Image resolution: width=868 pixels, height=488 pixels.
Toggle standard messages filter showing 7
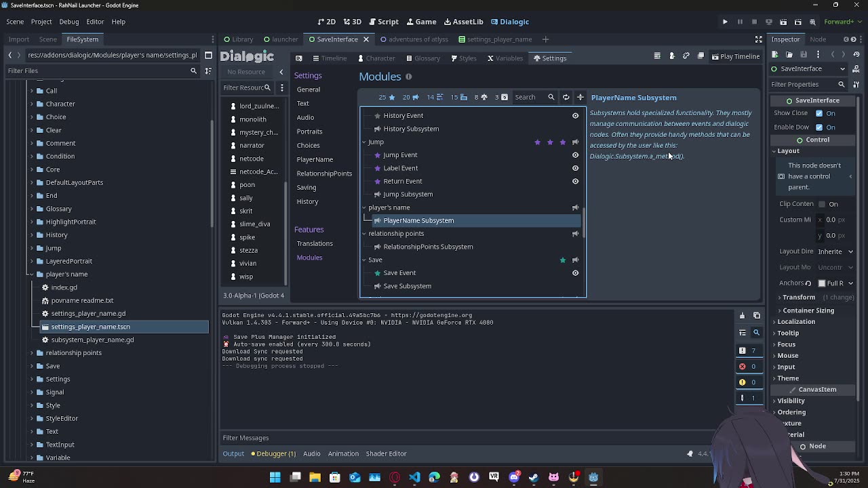click(x=748, y=350)
